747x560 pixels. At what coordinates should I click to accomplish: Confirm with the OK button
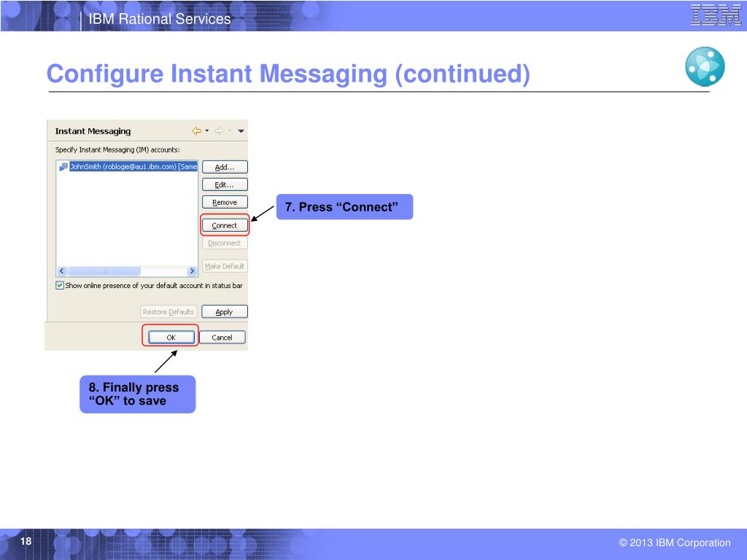(x=171, y=337)
